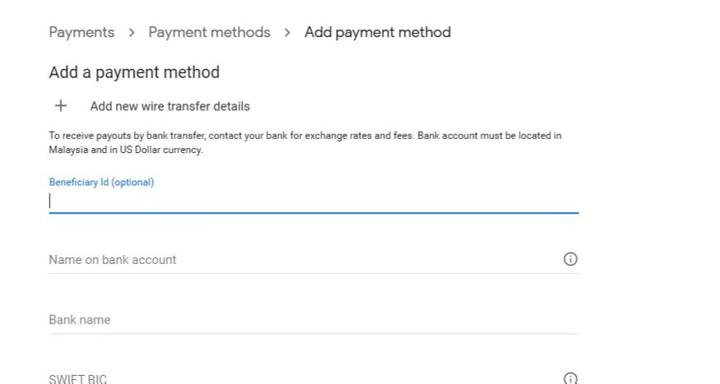Click underline below Bank name field

point(314,333)
